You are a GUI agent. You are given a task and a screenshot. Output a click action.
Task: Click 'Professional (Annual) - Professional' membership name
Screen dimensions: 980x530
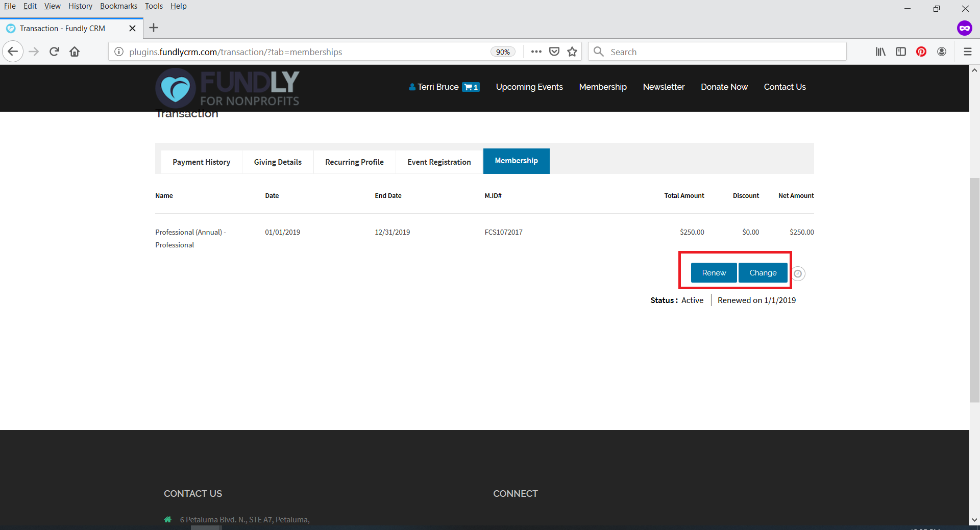[190, 239]
